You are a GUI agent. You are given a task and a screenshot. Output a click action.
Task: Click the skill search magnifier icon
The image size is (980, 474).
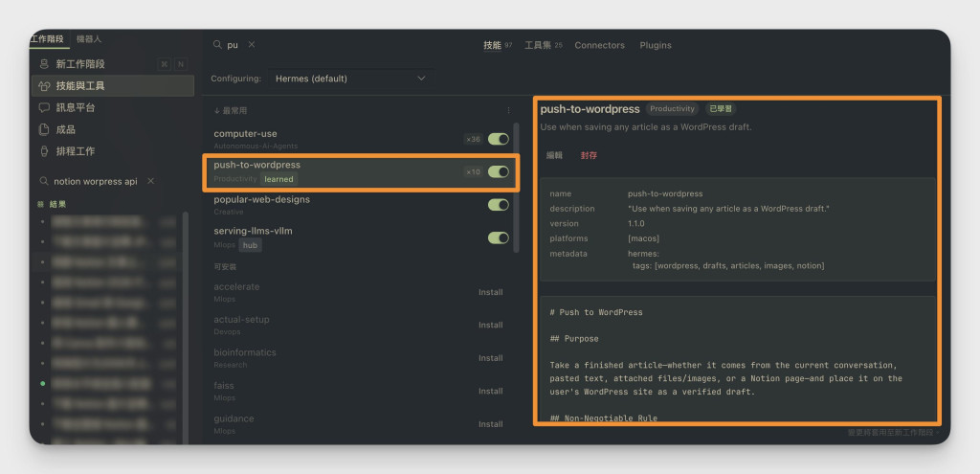(x=217, y=44)
